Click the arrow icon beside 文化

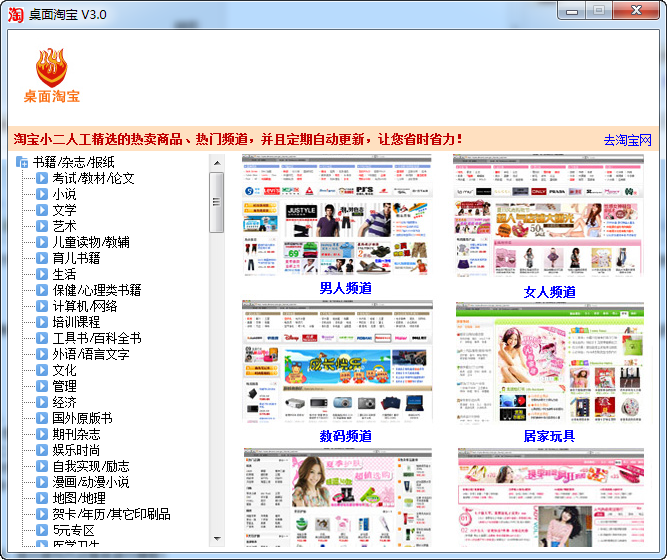pyautogui.click(x=42, y=370)
